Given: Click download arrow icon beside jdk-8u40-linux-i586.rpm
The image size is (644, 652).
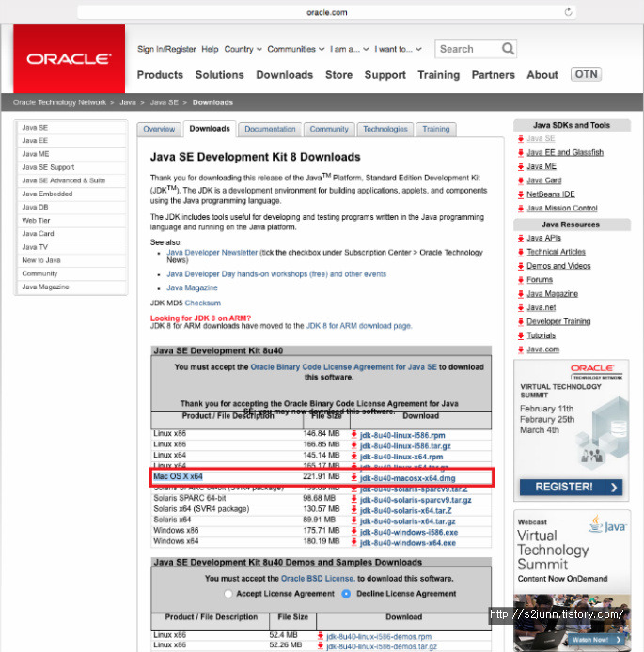Looking at the screenshot, I should click(x=354, y=435).
